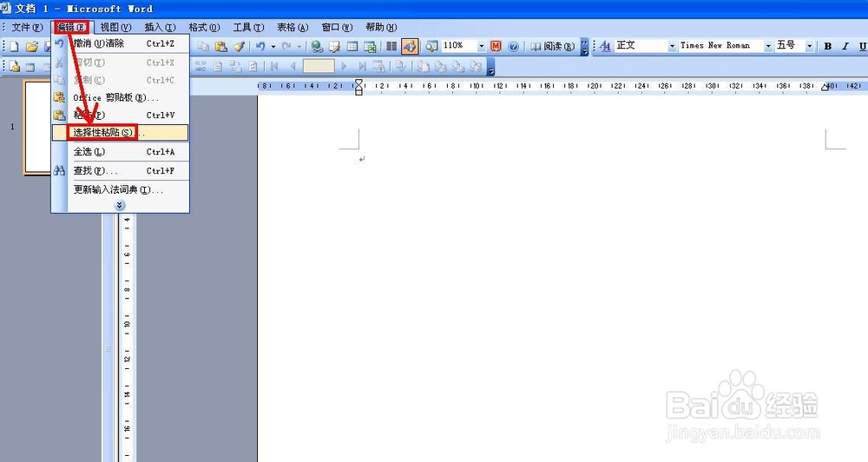Open Word Help question mark icon
The width and height of the screenshot is (868, 462).
pyautogui.click(x=513, y=47)
